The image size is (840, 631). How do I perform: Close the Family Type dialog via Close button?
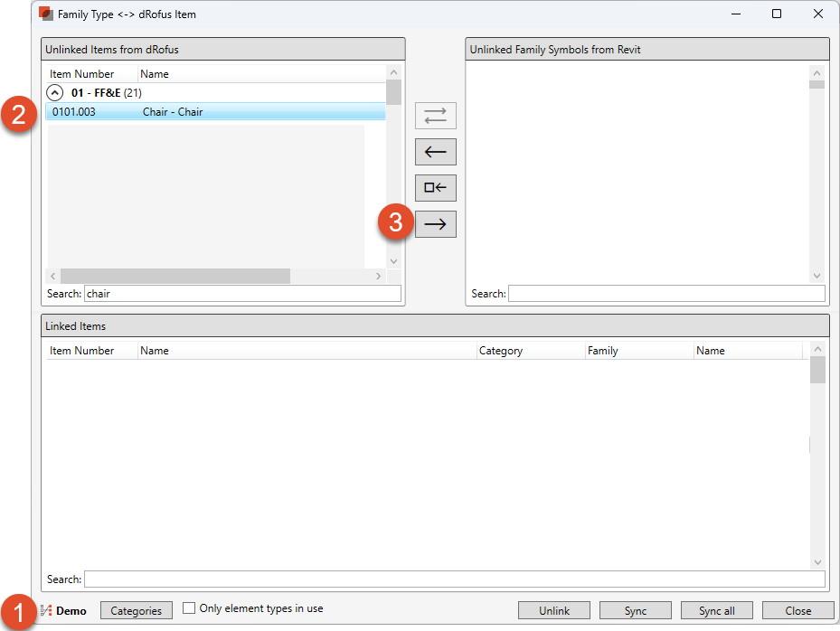coord(798,610)
